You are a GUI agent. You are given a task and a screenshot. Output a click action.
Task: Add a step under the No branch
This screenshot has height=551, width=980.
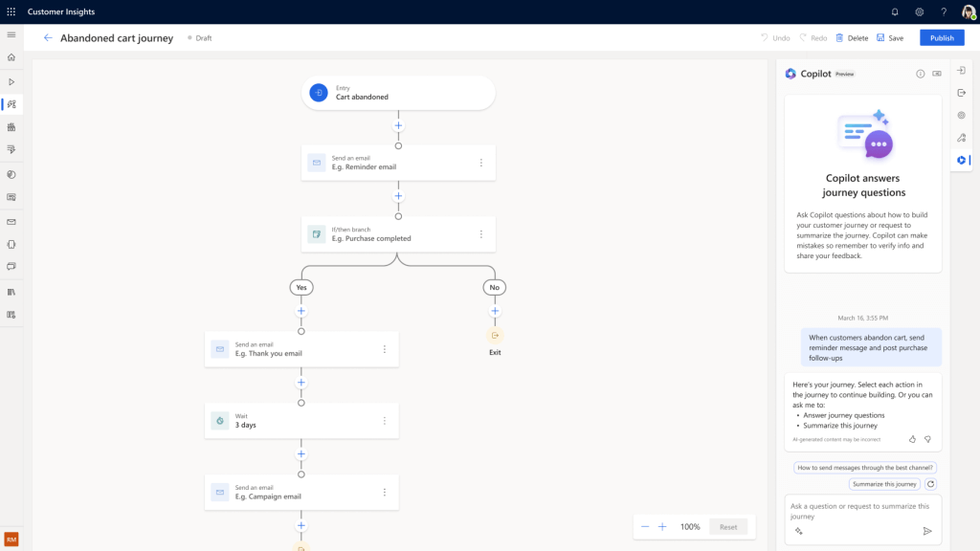[x=495, y=311]
